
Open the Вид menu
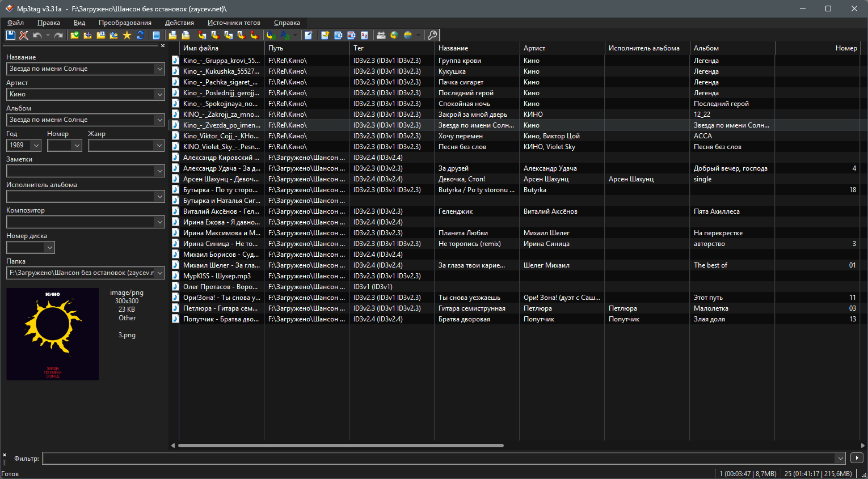tap(79, 23)
